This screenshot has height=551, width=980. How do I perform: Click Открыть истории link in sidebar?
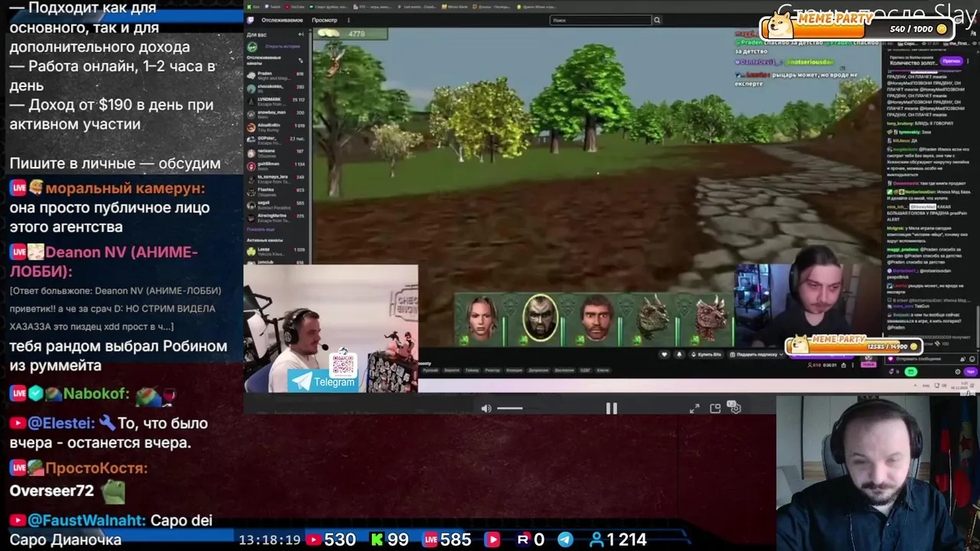pyautogui.click(x=283, y=46)
